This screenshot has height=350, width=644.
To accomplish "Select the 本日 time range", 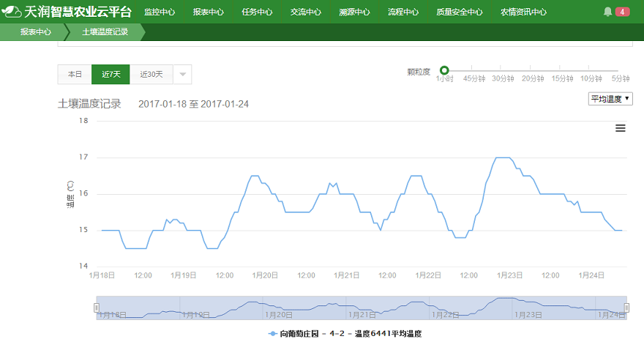I will 75,75.
